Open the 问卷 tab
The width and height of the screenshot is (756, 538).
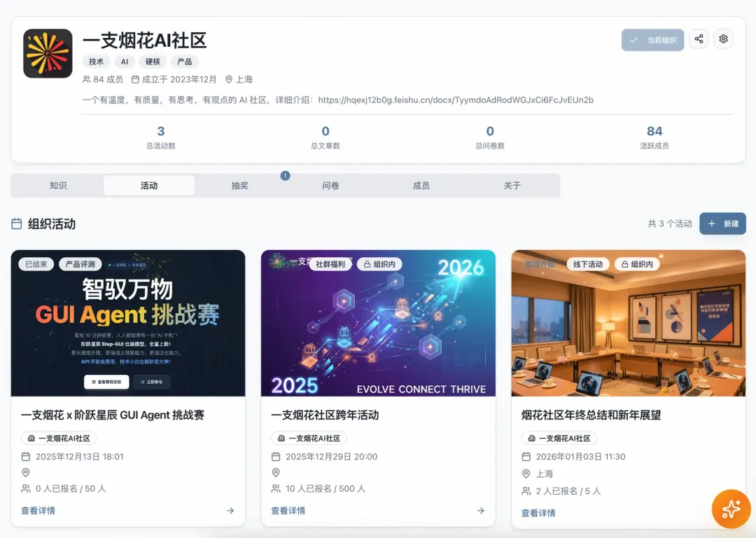coord(330,185)
